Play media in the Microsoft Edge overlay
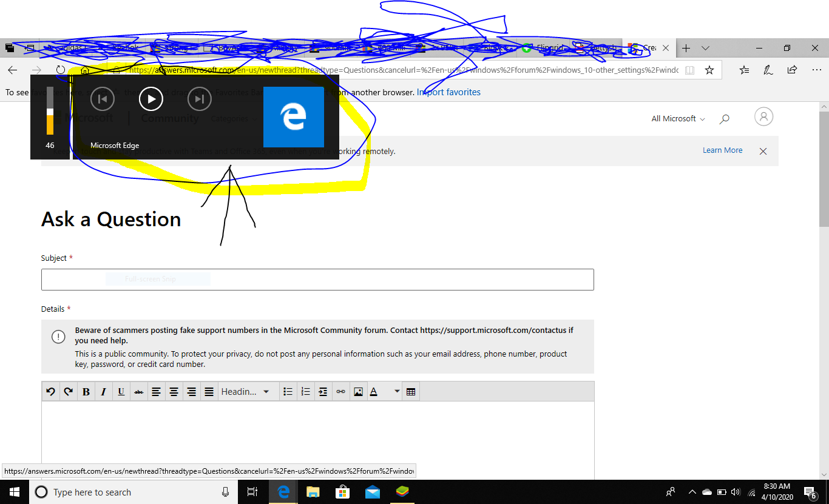The image size is (829, 504). point(151,99)
